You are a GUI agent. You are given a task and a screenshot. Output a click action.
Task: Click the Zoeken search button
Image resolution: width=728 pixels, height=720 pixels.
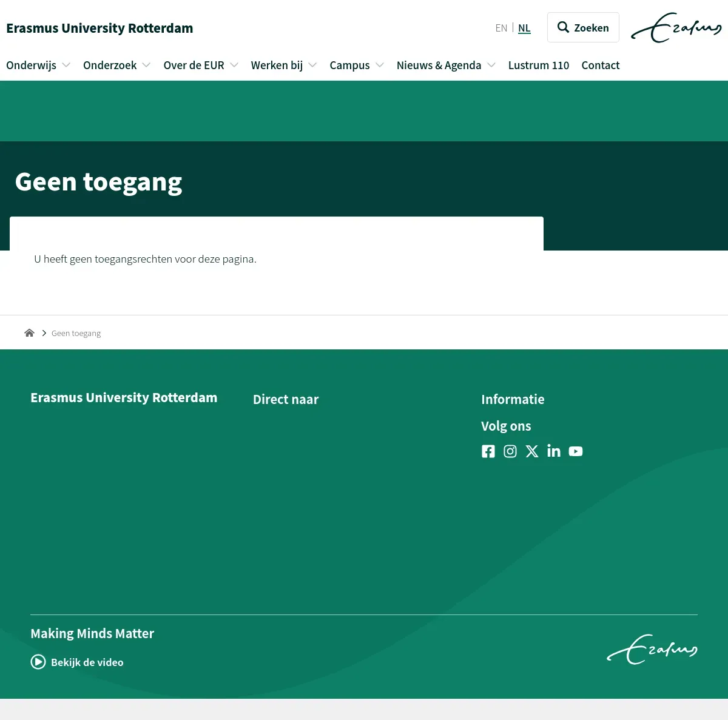coord(583,27)
